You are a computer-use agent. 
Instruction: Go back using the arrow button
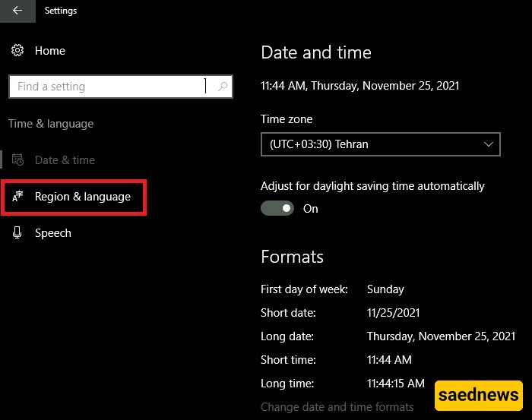click(17, 11)
